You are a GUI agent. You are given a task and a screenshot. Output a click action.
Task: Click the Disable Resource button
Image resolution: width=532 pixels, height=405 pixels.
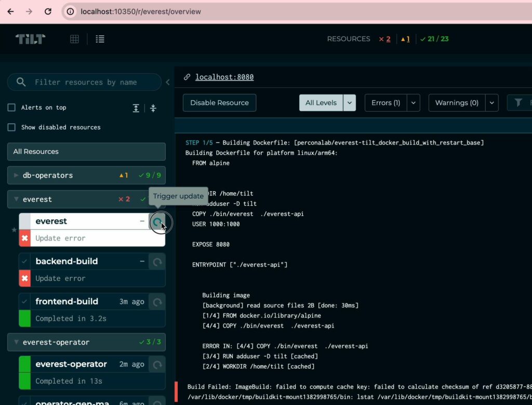pos(219,102)
